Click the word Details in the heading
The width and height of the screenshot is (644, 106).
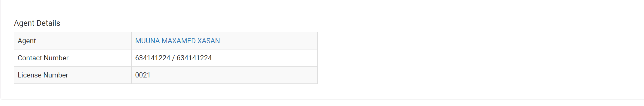pos(49,23)
